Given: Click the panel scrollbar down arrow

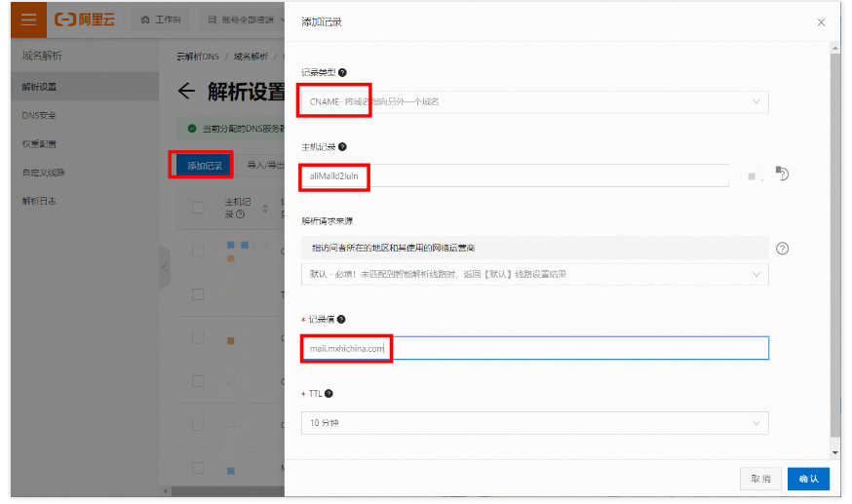Looking at the screenshot, I should (x=835, y=452).
